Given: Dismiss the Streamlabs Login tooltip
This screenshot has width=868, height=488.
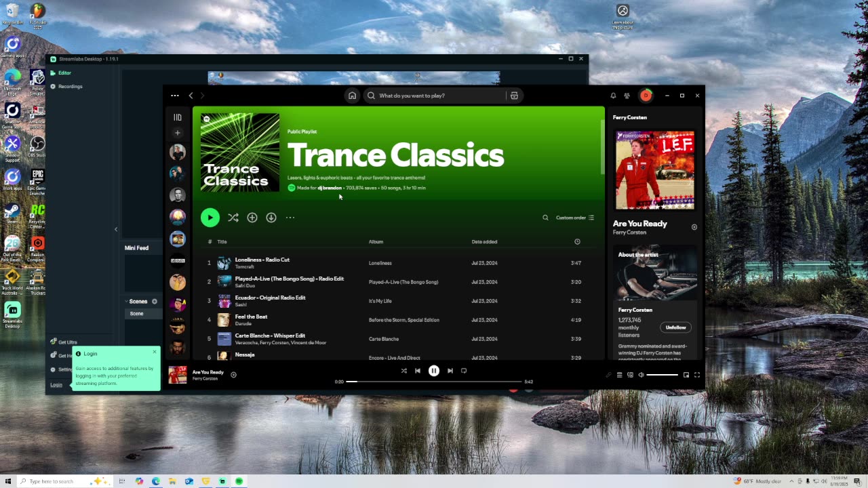Looking at the screenshot, I should 155,351.
